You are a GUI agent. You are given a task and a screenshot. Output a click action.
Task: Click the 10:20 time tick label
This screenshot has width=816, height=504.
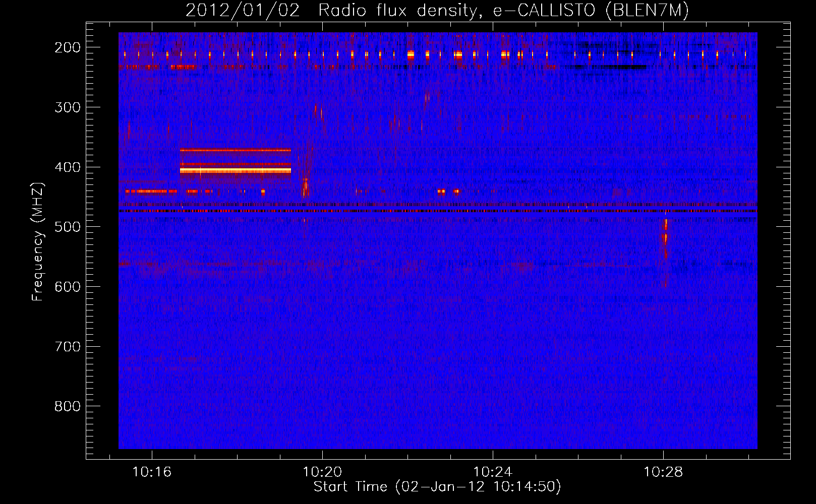[x=322, y=472]
